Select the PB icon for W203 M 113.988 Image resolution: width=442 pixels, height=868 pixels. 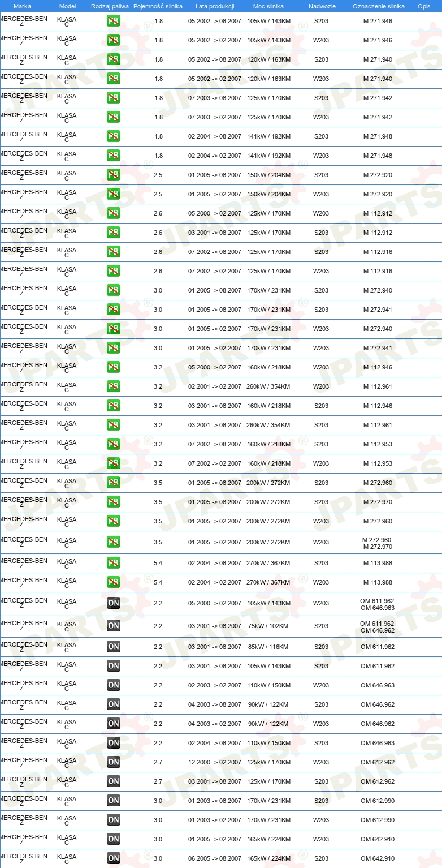pyautogui.click(x=114, y=582)
